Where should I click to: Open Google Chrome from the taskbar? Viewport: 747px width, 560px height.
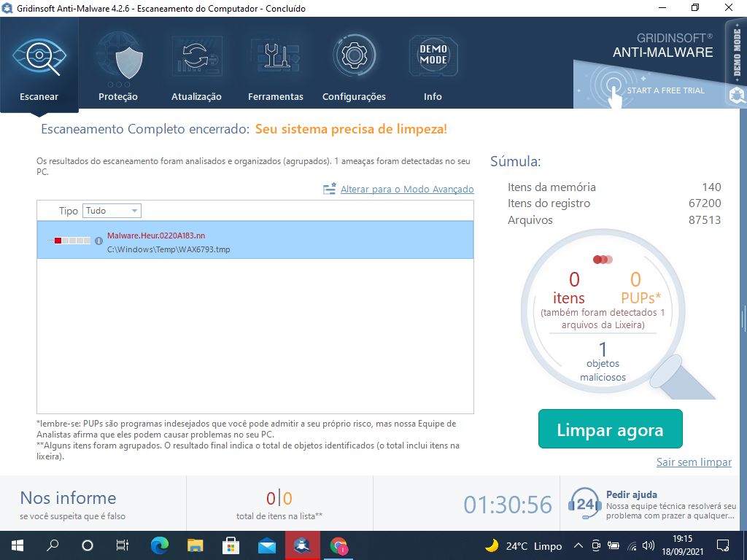pyautogui.click(x=338, y=545)
